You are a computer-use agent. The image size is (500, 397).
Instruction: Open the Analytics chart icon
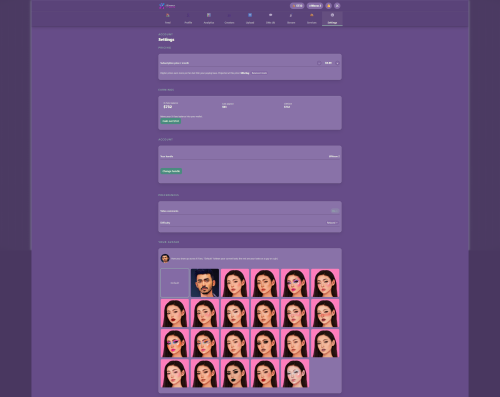pos(209,15)
